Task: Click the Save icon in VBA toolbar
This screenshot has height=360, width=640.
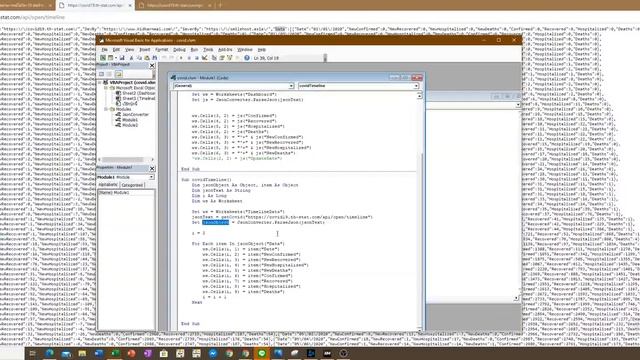Action: coord(122,58)
